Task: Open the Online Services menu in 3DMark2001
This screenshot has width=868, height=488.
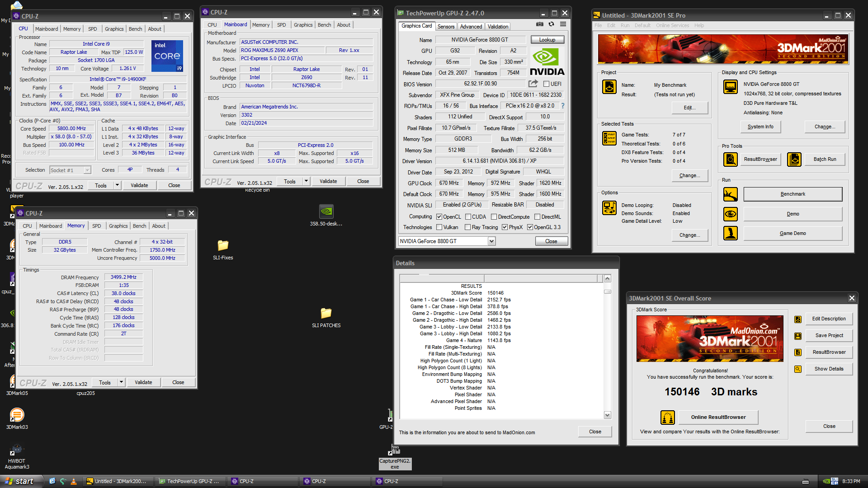Action: (672, 25)
